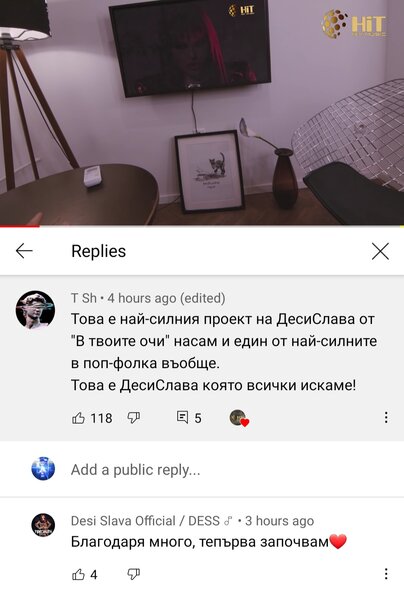This screenshot has width=404, height=600.
Task: Click the music note badge beside DESS
Action: point(228,521)
